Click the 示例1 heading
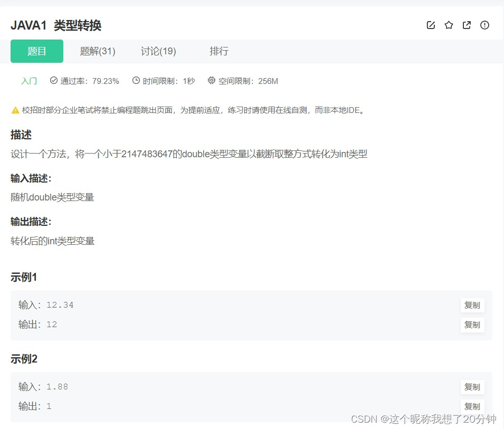The image size is (504, 429). 24,277
